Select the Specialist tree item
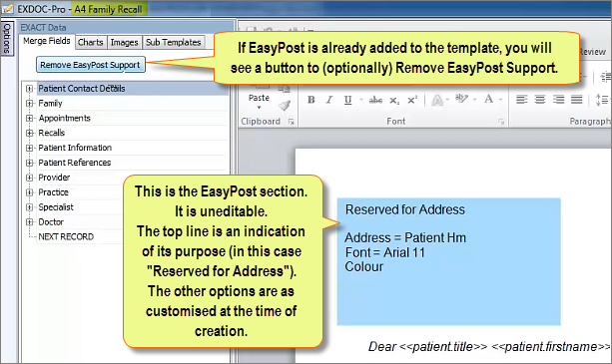 tap(56, 207)
